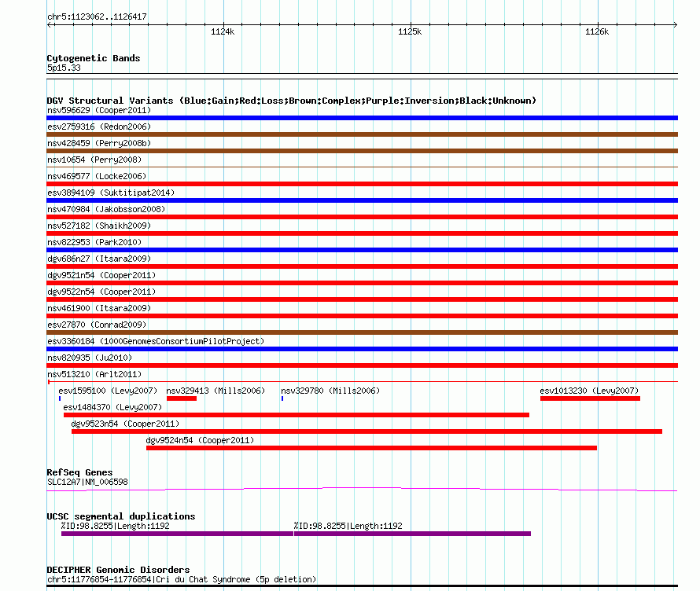Select the right purple segmental duplication bar
700x591 pixels.
tap(412, 534)
